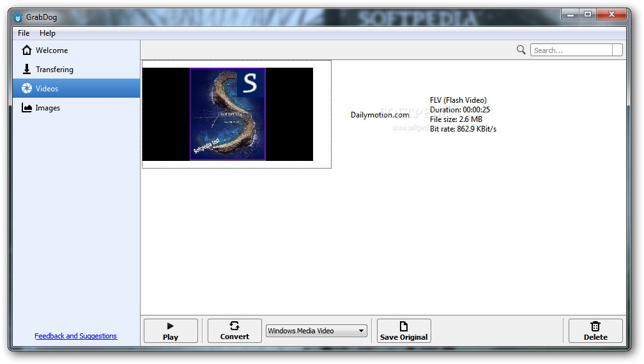Delete the selected video

[595, 331]
